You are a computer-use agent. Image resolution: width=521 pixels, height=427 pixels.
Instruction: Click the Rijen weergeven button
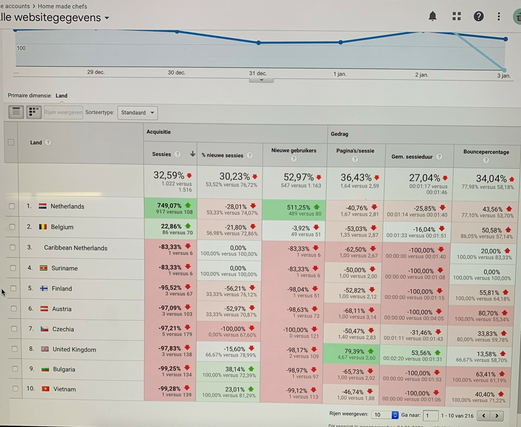63,112
